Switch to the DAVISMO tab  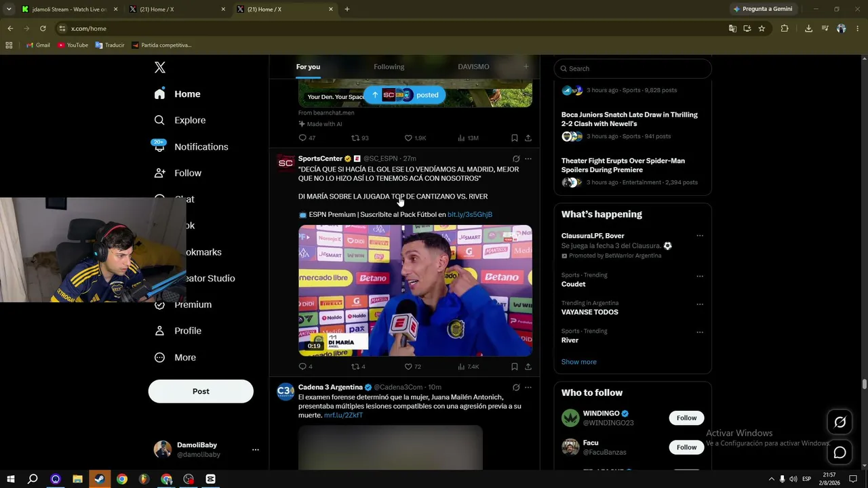click(473, 66)
